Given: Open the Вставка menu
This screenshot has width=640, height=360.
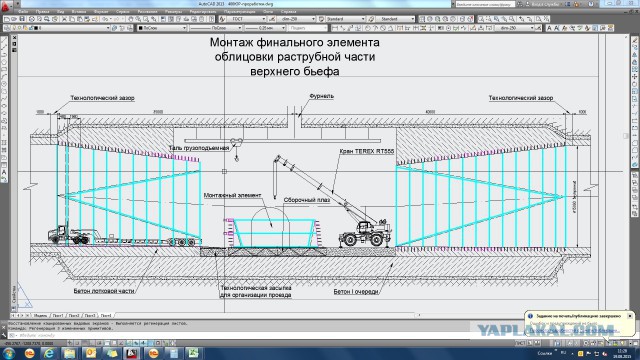Looking at the screenshot, I should coord(79,12).
